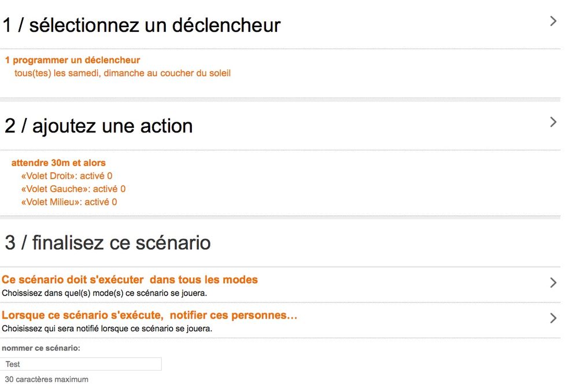Image resolution: width=577 pixels, height=392 pixels.
Task: Click chevron beside 'dans tous les modes'
Action: click(x=553, y=283)
